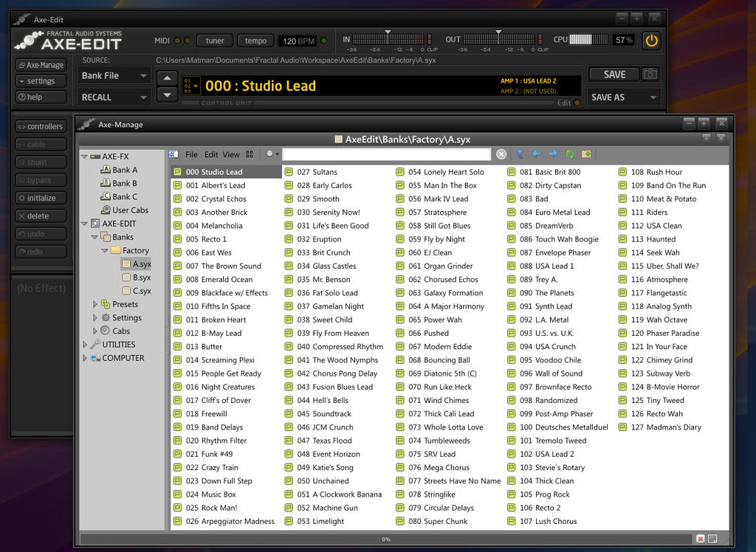Viewport: 756px width, 552px height.
Task: Click the tuner button
Action: pos(215,41)
